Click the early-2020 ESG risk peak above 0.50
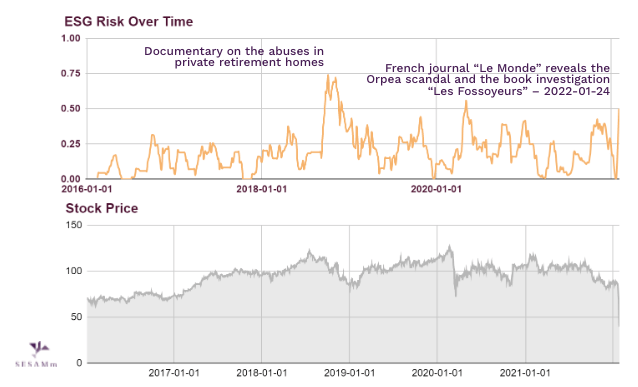 coord(466,101)
